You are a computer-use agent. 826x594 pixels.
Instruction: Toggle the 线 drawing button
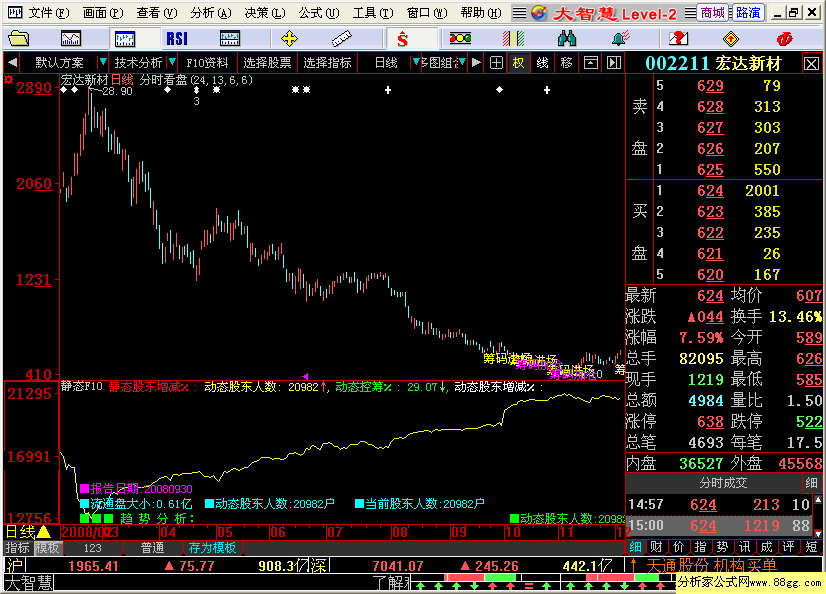coord(543,63)
